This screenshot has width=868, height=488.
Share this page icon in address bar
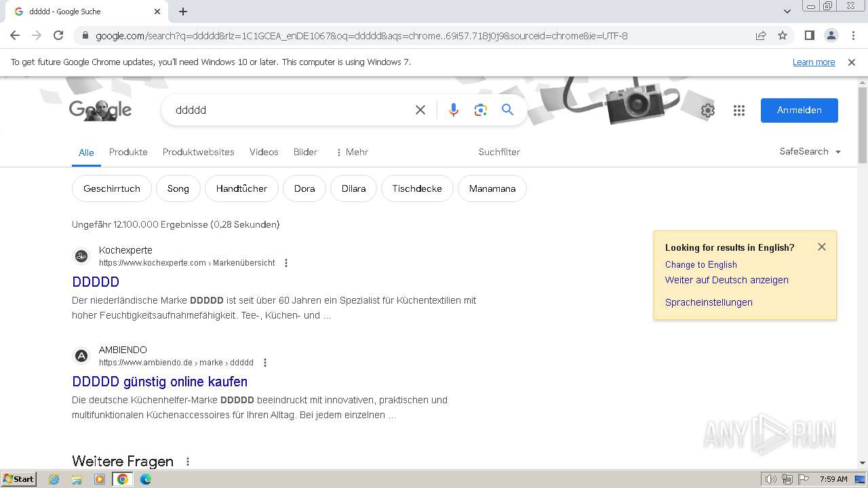tap(761, 35)
